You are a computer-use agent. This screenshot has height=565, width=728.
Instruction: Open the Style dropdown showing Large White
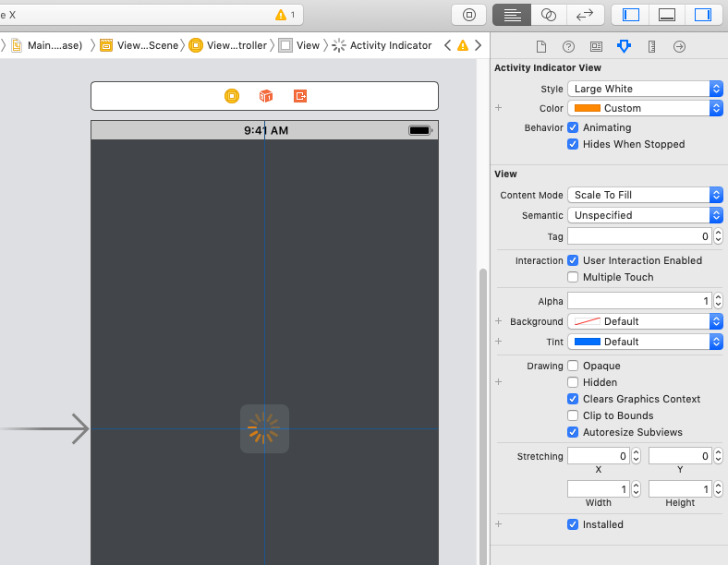pyautogui.click(x=644, y=90)
